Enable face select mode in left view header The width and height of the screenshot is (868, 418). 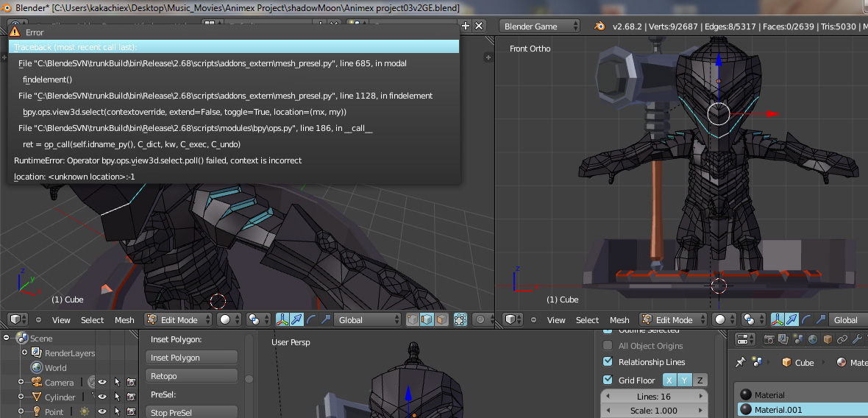coord(441,319)
